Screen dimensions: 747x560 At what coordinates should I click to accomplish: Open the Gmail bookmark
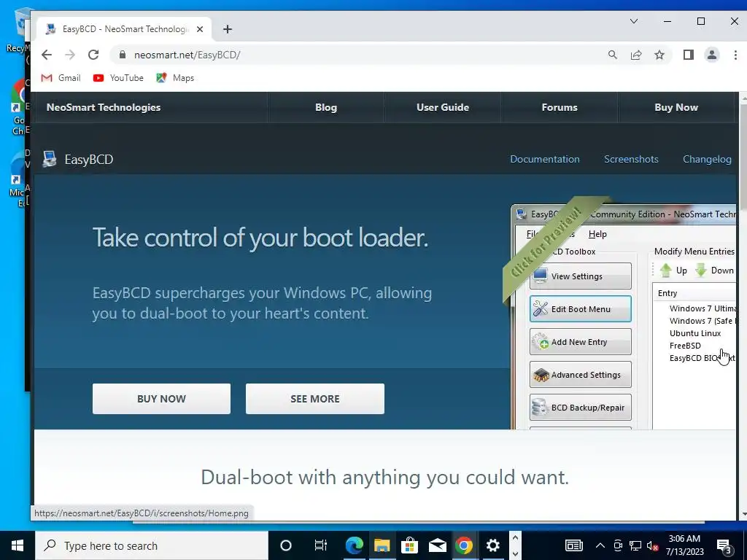(61, 77)
